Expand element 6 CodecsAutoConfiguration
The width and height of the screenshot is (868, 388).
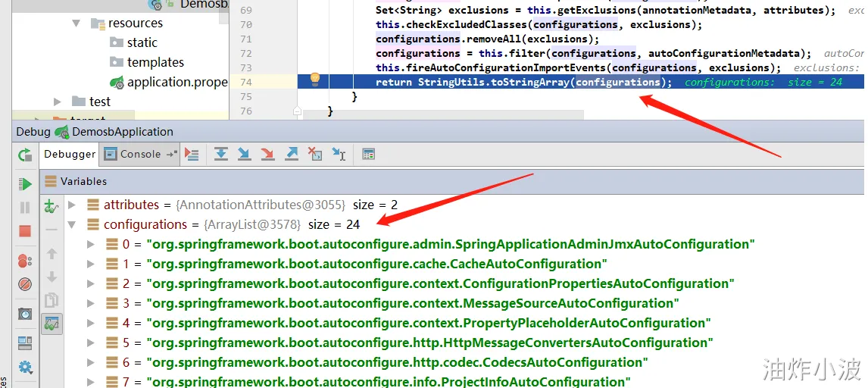click(x=91, y=362)
